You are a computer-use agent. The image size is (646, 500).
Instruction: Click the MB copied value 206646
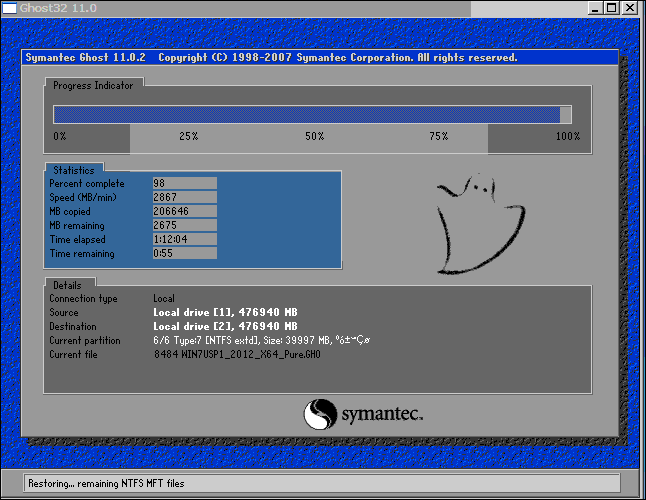click(x=185, y=211)
